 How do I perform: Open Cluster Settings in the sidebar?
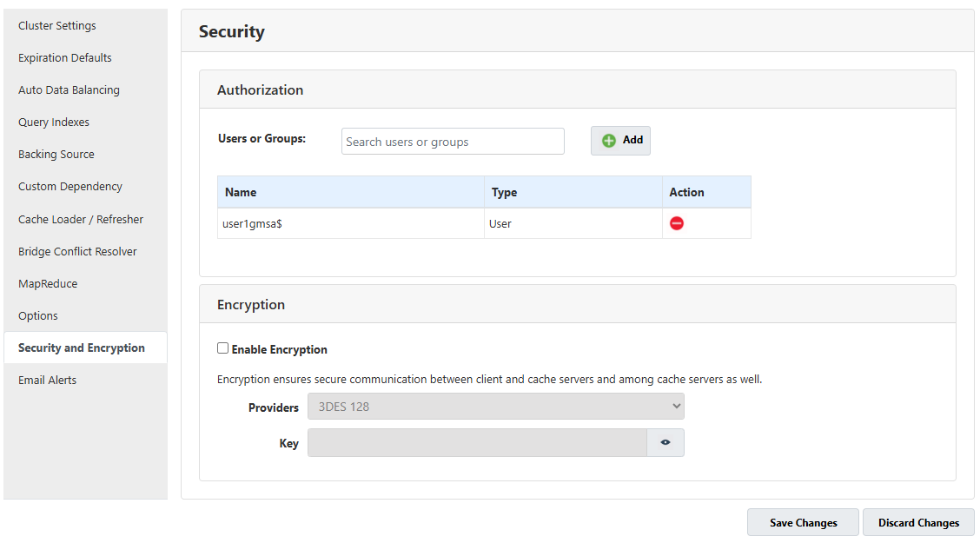pos(56,25)
